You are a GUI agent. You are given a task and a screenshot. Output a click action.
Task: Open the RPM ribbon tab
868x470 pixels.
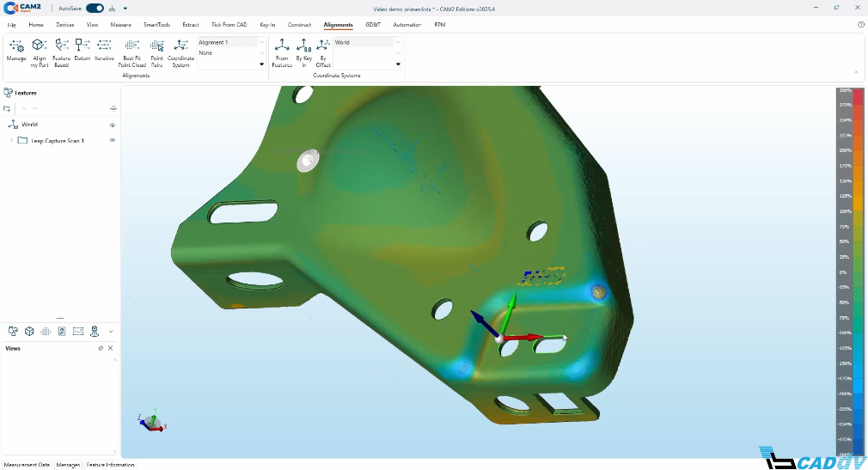pyautogui.click(x=439, y=25)
